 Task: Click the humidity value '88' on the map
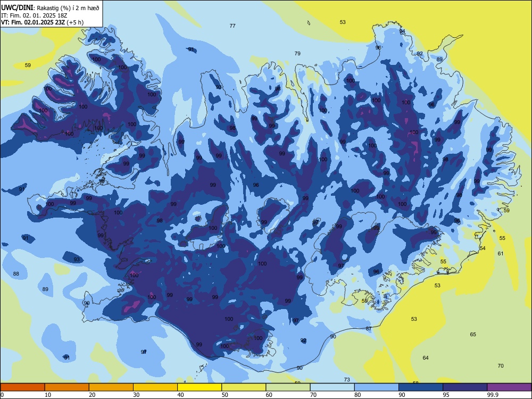click(16, 274)
